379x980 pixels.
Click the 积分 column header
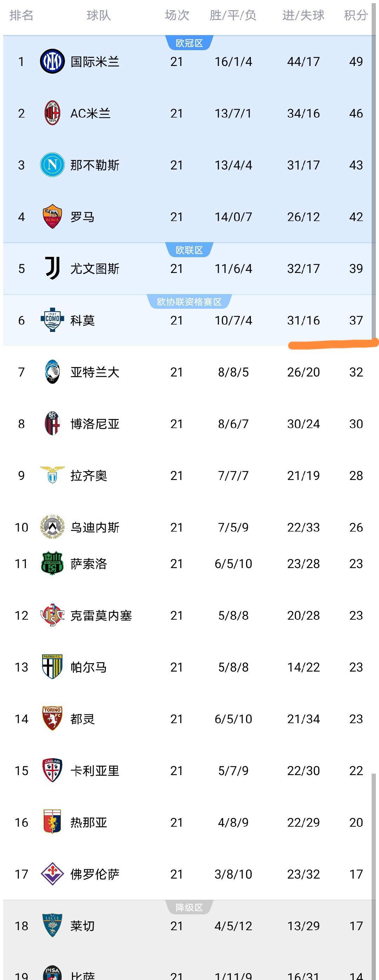[355, 15]
